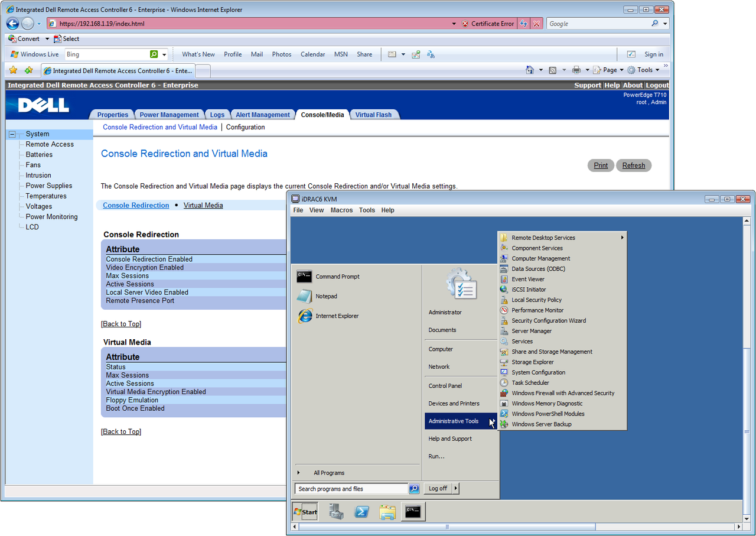
Task: Select Remote Access in the left tree
Action: (50, 144)
